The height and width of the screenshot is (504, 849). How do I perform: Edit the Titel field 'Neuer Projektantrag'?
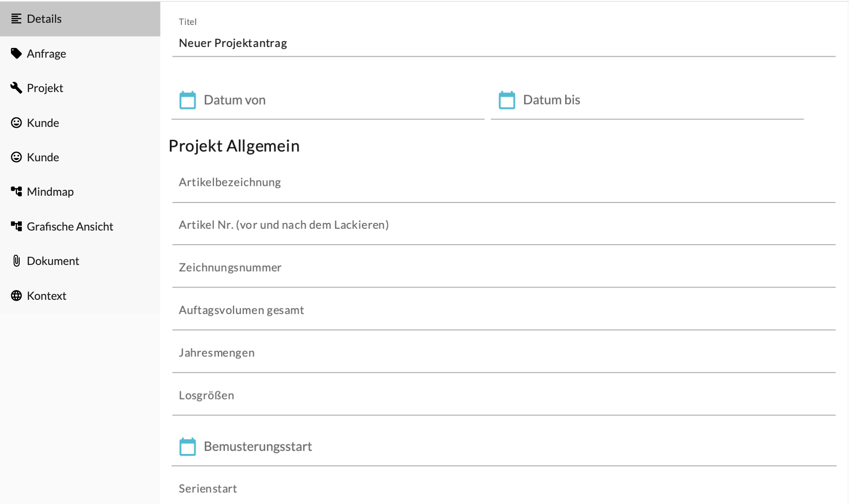(x=503, y=43)
